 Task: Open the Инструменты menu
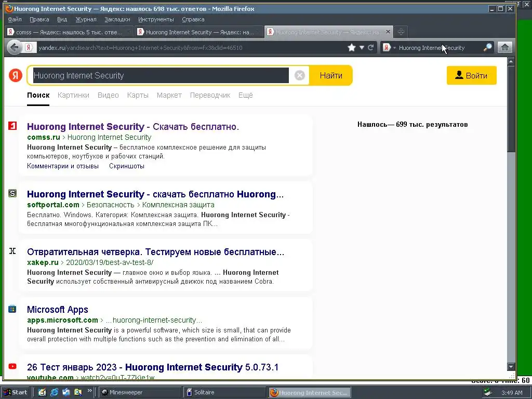tap(156, 19)
